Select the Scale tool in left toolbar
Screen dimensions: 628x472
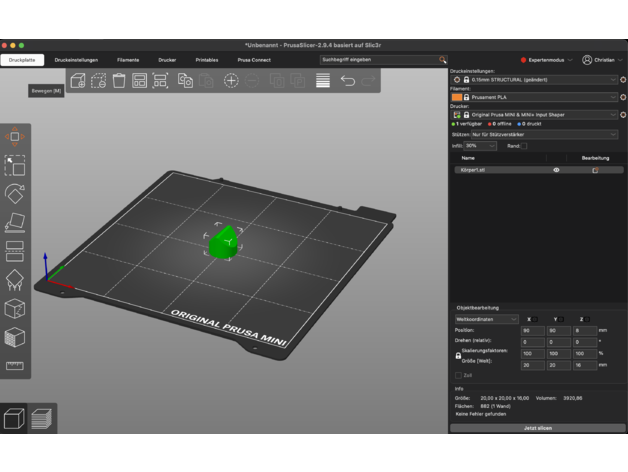15,165
